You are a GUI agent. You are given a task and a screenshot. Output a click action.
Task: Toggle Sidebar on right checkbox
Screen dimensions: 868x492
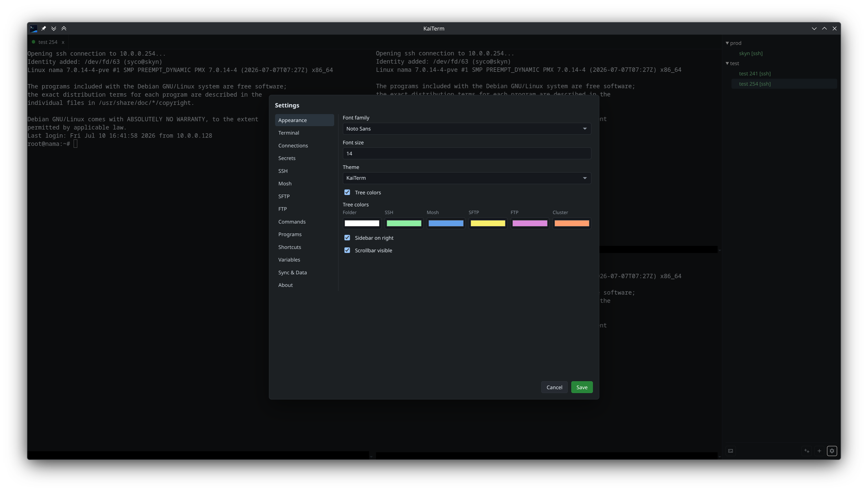coord(347,238)
